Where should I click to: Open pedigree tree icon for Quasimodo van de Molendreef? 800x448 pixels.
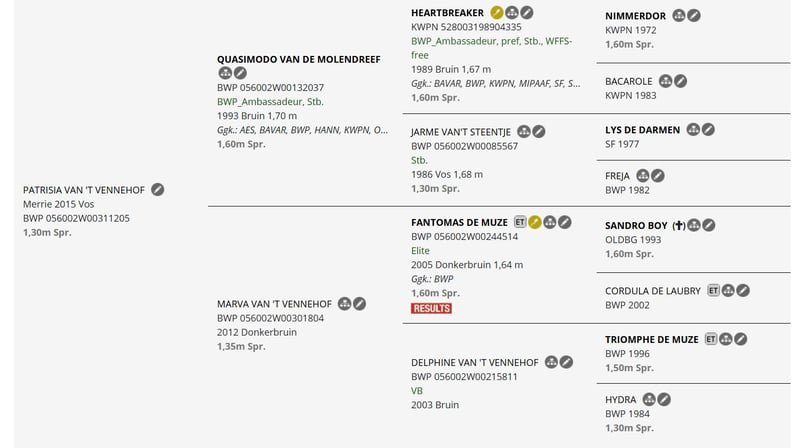[x=225, y=73]
